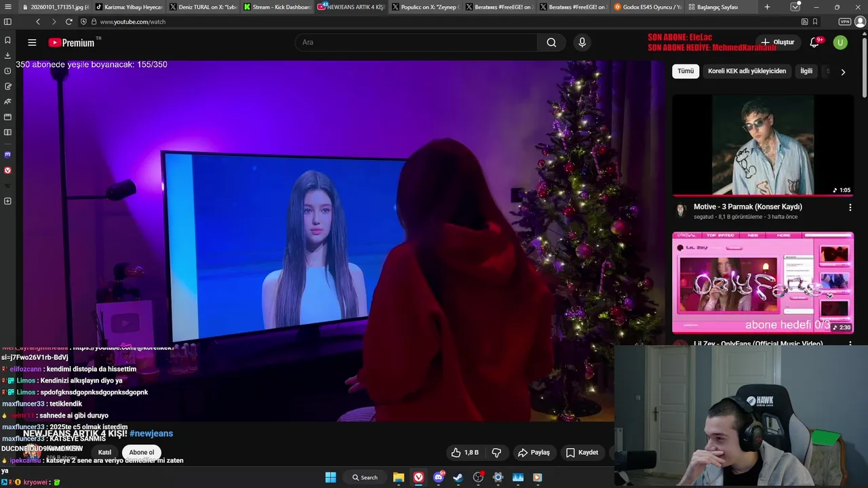Open the Windows Start menu
Viewport: 868px width, 488px height.
pyautogui.click(x=330, y=477)
